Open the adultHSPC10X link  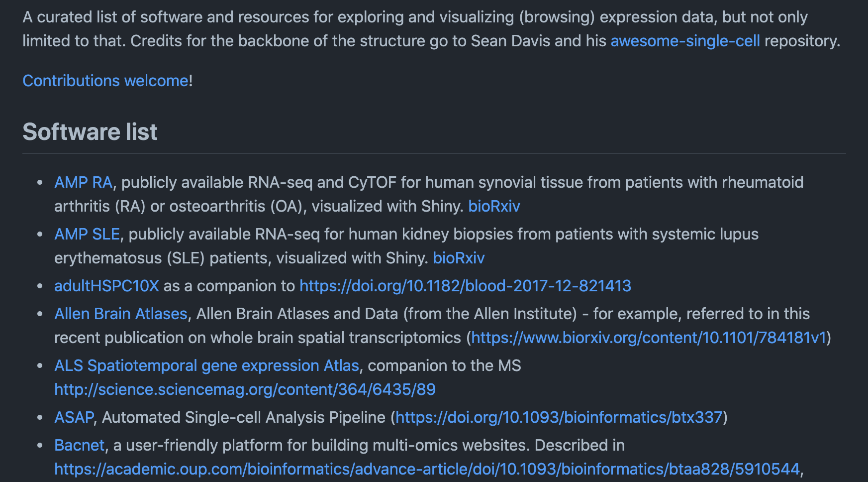pyautogui.click(x=106, y=286)
